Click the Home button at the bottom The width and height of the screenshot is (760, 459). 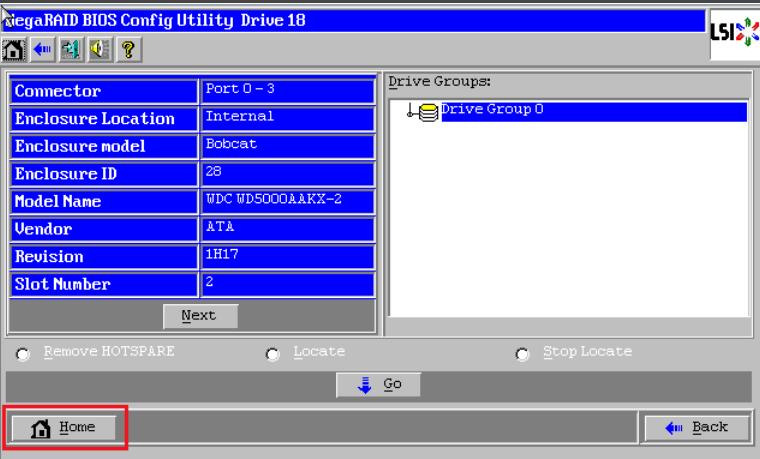click(64, 427)
